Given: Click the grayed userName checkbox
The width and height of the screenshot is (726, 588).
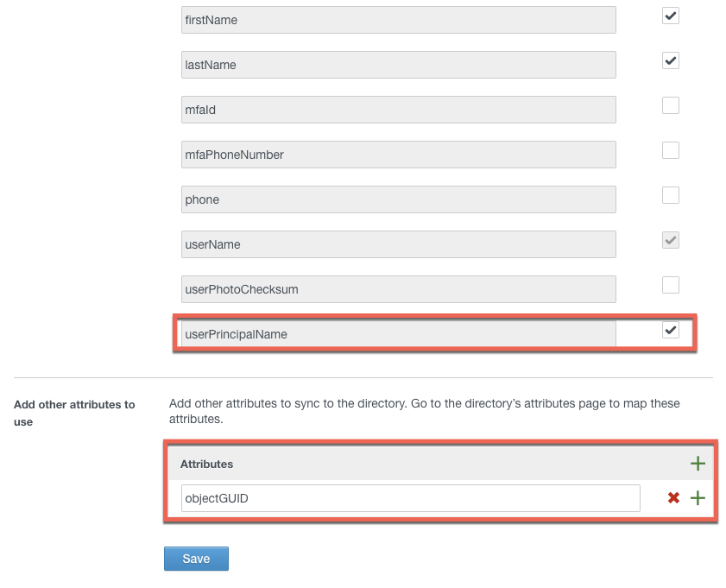Looking at the screenshot, I should point(671,240).
